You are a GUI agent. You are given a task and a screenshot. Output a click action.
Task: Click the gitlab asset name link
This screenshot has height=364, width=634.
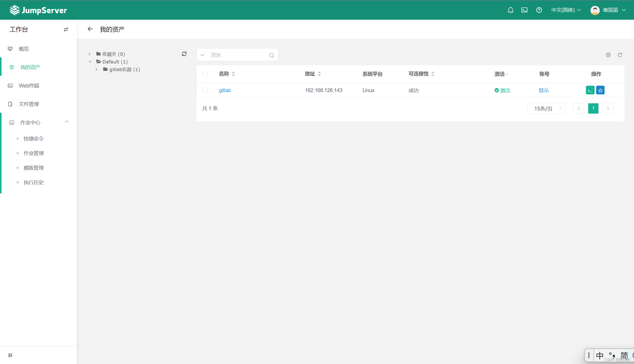(x=225, y=90)
